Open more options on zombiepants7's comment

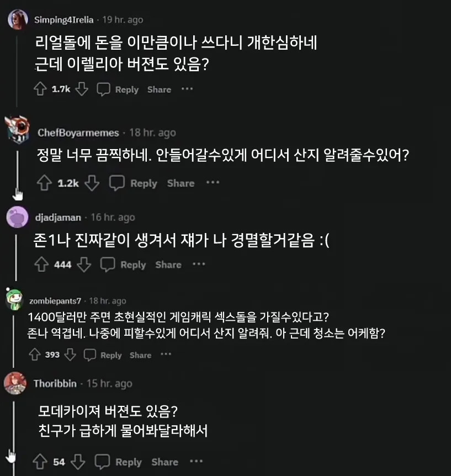(x=166, y=355)
